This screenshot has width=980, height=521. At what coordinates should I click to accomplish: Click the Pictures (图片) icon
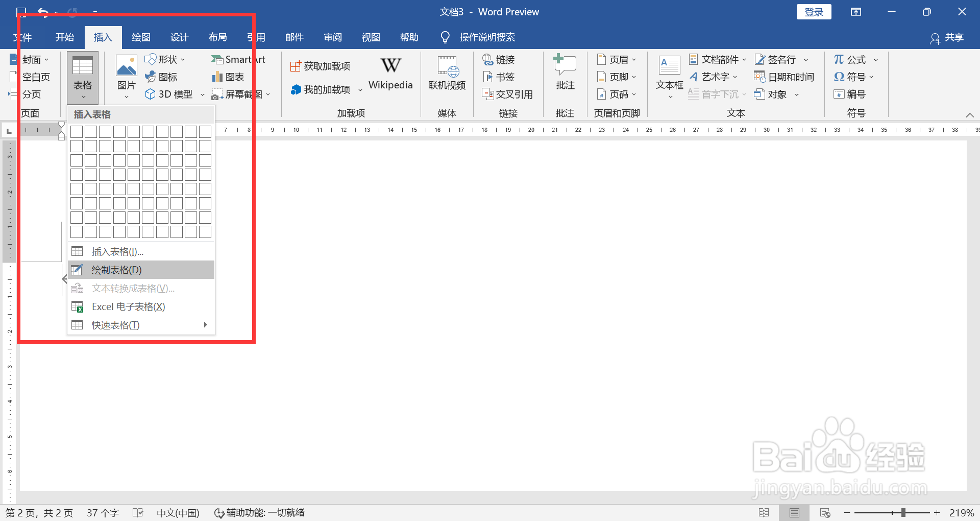[x=126, y=77]
